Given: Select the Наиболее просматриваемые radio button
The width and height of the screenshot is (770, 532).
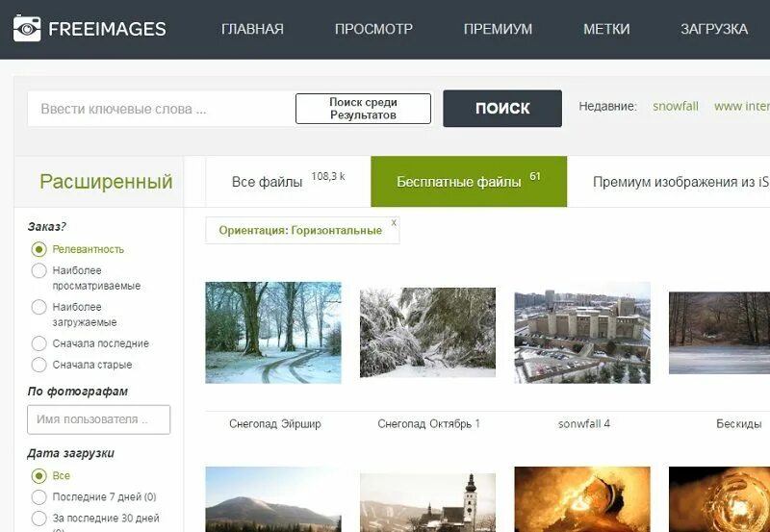Looking at the screenshot, I should (x=38, y=270).
